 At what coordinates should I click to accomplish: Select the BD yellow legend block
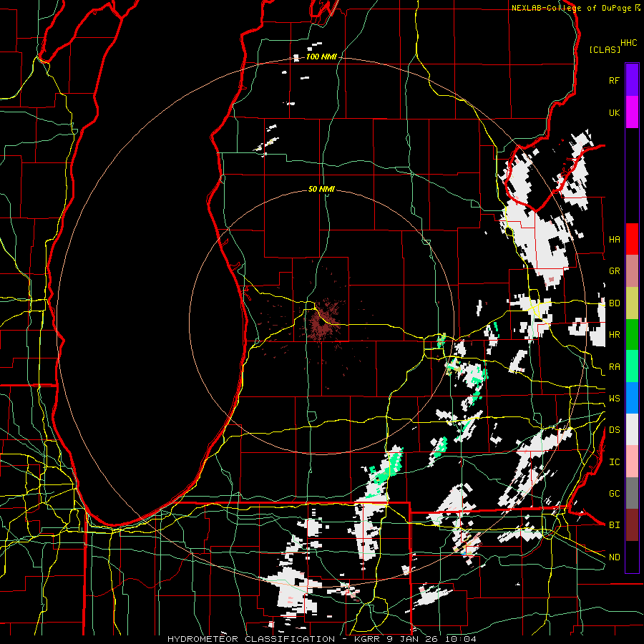coord(632,303)
